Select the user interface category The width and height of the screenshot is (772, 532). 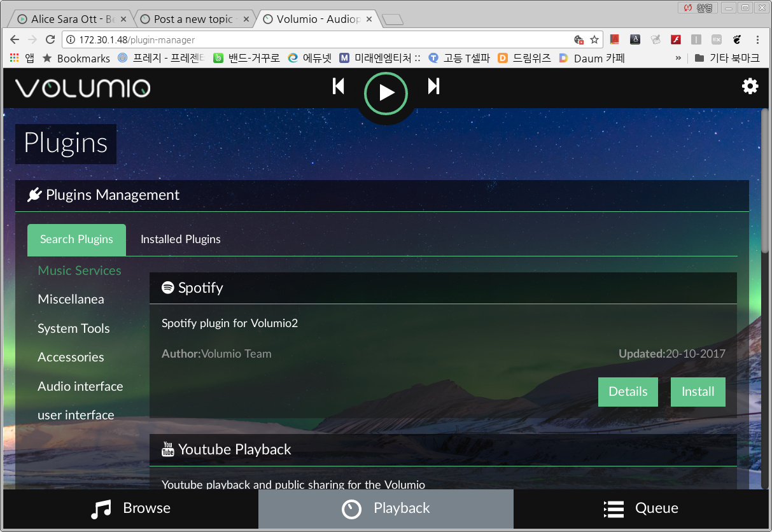pos(76,415)
